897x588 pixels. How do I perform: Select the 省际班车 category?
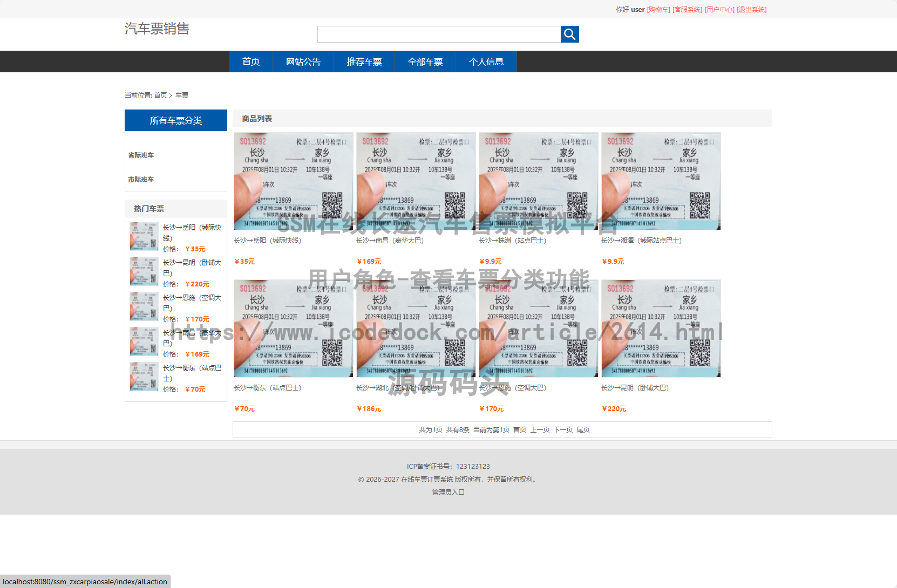pos(141,155)
